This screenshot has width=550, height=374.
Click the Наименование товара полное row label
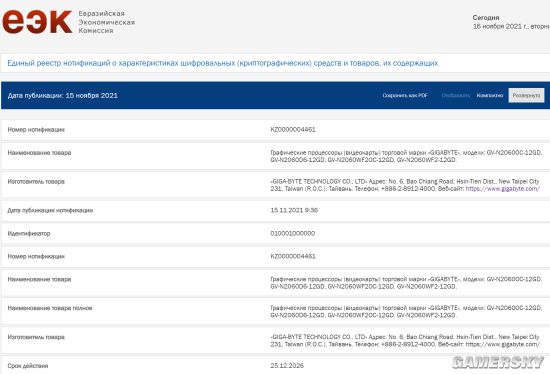pos(50,308)
